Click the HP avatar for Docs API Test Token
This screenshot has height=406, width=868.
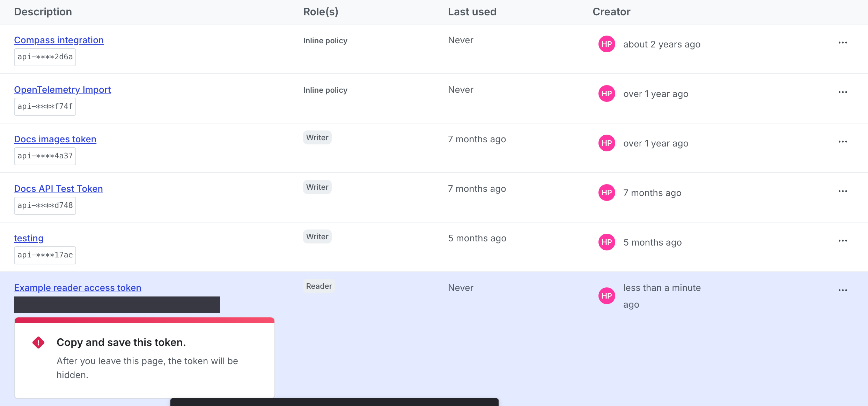(x=606, y=193)
